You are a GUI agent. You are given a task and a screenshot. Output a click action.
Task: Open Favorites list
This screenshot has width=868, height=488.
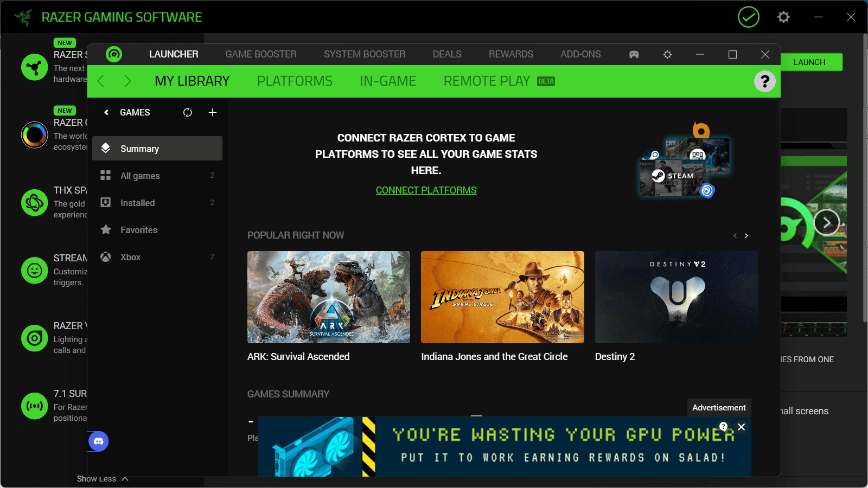157,230
